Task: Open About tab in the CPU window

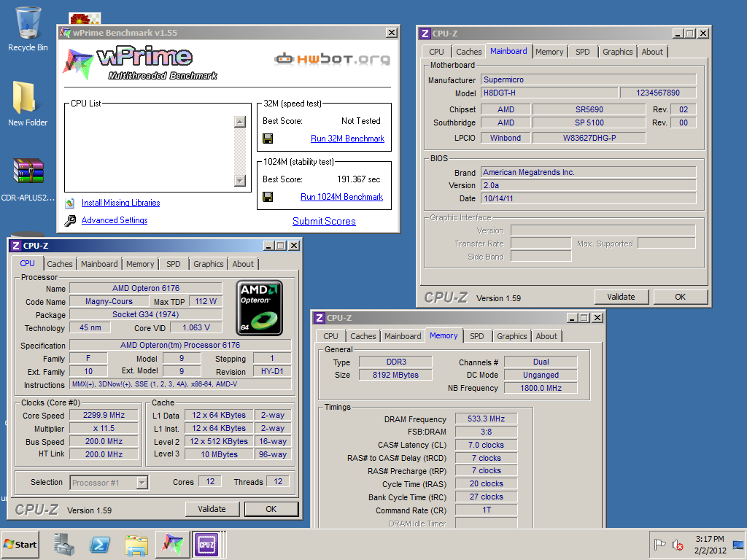Action: [x=243, y=264]
